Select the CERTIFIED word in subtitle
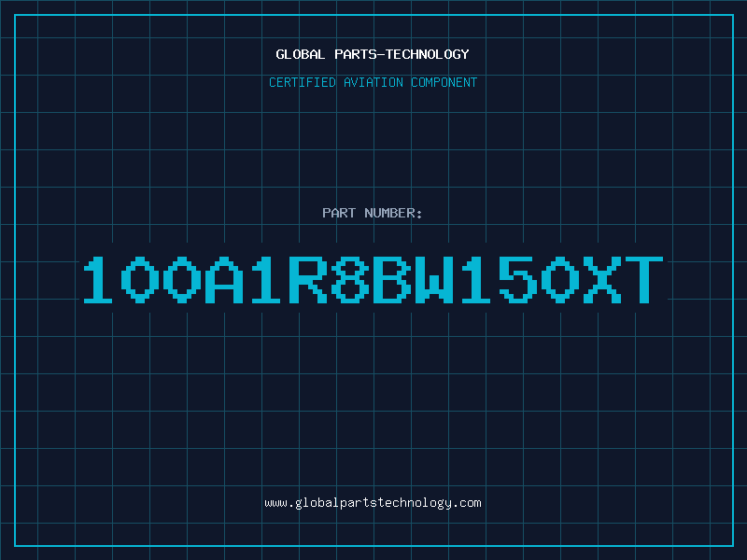Viewport: 747px width, 560px height. (302, 82)
